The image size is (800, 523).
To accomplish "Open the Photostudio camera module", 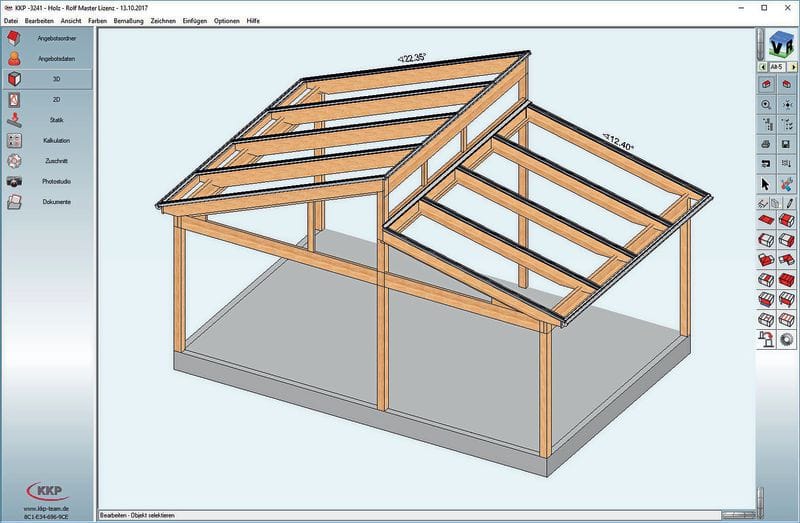I will (x=15, y=182).
